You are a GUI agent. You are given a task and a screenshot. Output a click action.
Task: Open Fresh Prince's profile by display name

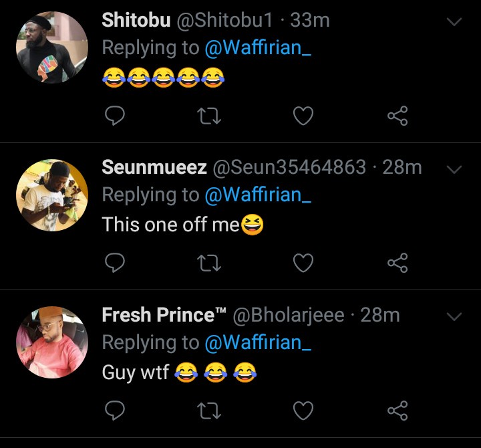coord(164,315)
